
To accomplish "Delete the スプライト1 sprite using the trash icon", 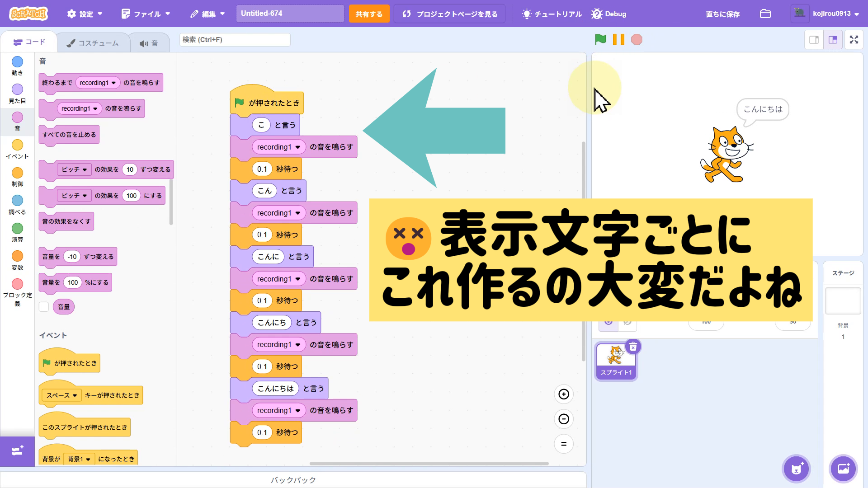I will (x=633, y=347).
